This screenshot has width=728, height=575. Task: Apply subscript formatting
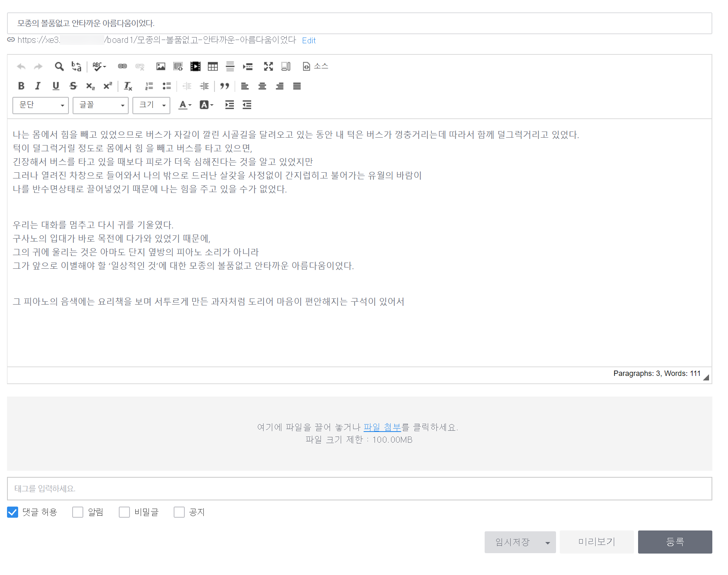coord(90,86)
